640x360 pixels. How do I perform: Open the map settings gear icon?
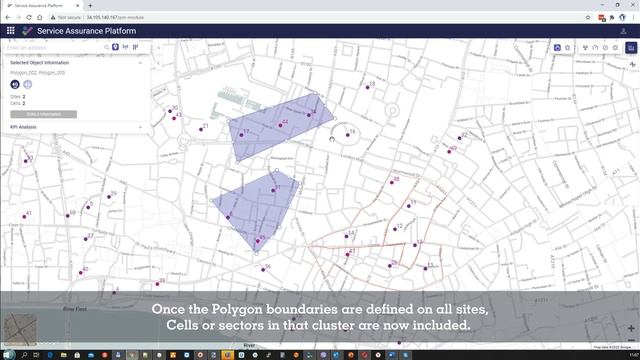coord(616,48)
